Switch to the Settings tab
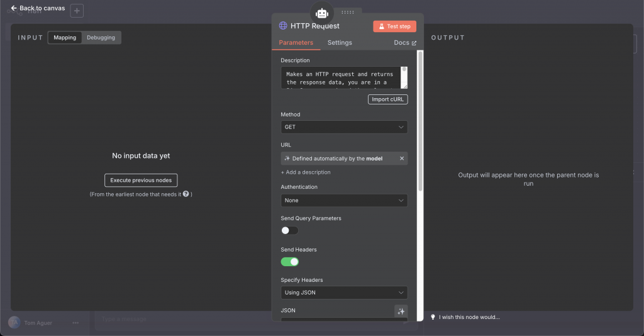The height and width of the screenshot is (336, 644). 340,43
